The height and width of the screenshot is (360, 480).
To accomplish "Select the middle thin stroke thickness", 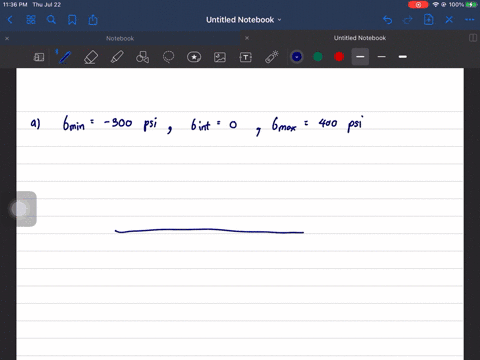I will click(x=382, y=57).
